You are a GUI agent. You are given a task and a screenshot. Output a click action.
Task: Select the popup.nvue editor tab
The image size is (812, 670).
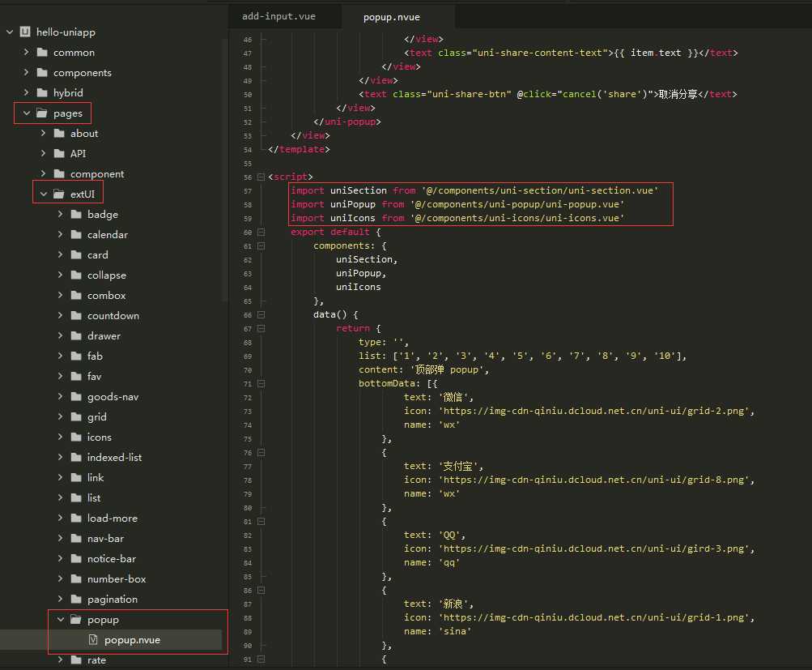coord(392,17)
